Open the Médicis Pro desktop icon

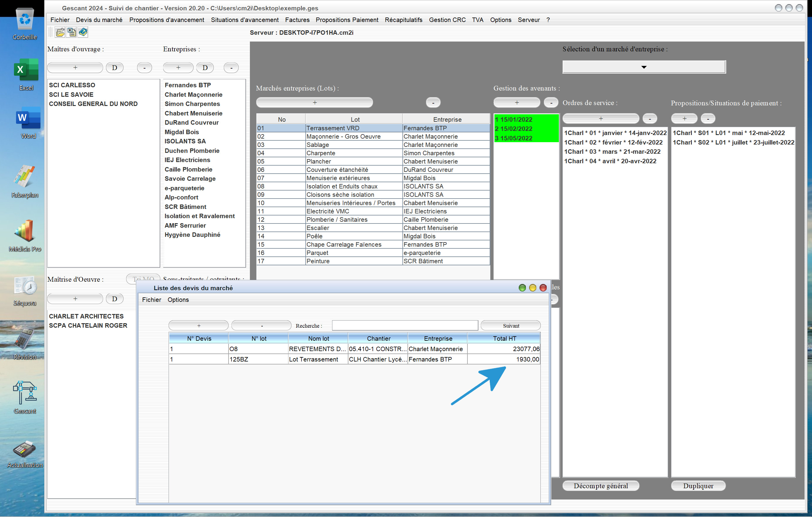25,236
